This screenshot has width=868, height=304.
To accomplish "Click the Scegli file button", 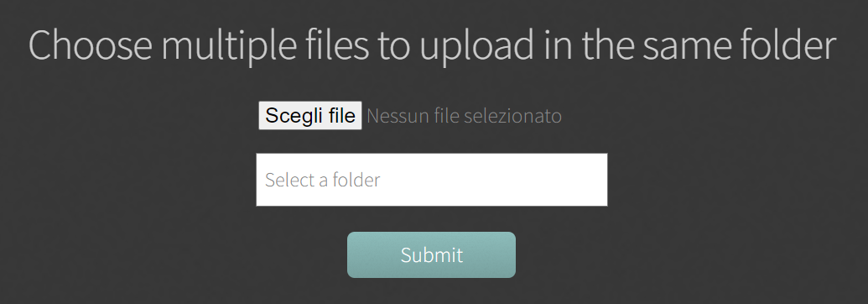I will [x=310, y=115].
